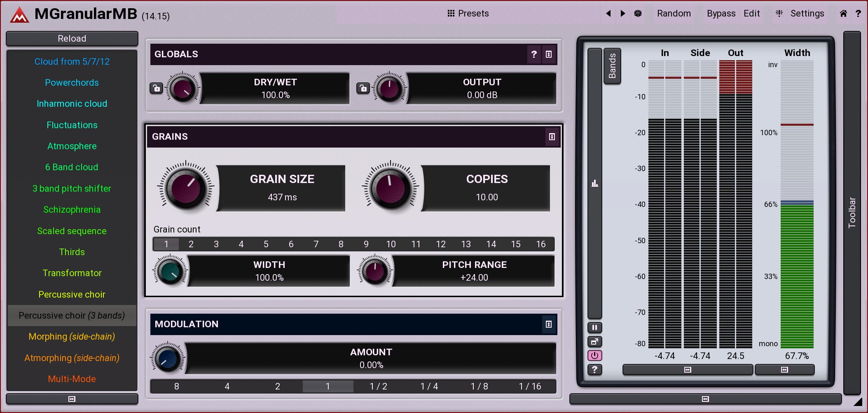Open the Presets menu
The image size is (868, 413).
[468, 14]
